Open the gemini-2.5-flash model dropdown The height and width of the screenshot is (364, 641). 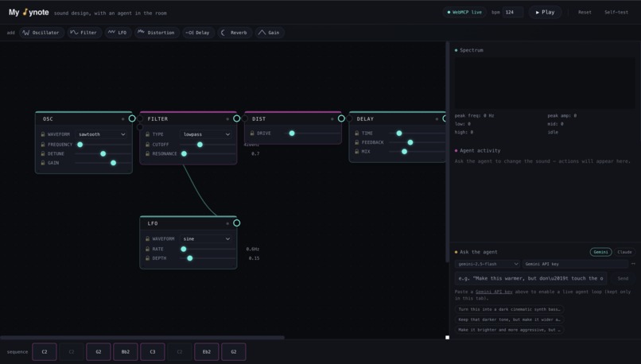[488, 264]
